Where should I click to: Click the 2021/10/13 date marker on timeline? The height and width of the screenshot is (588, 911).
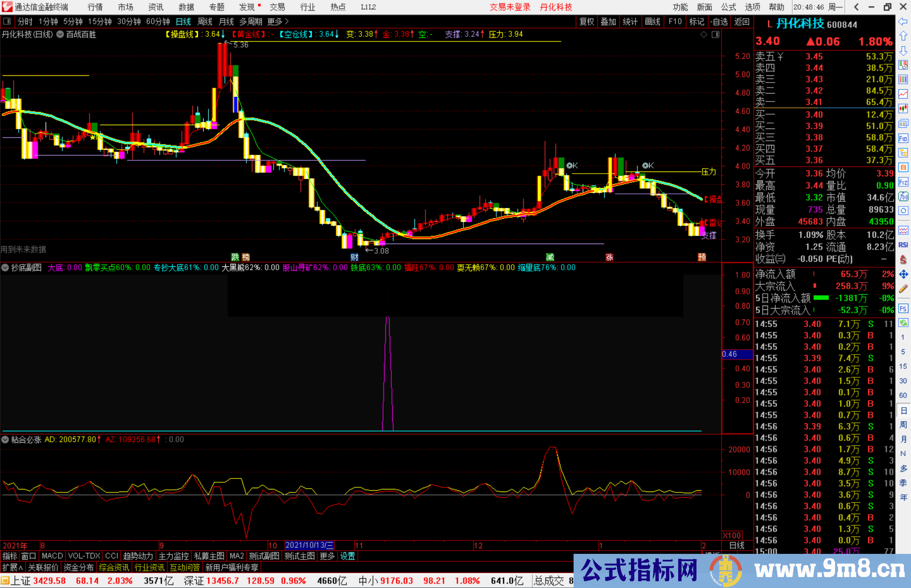click(309, 545)
